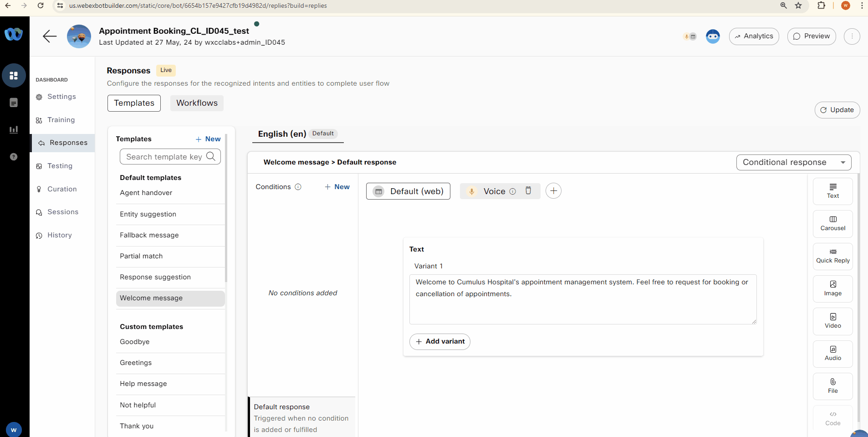Open Training in the dashboard sidebar
This screenshot has width=868, height=437.
[61, 120]
